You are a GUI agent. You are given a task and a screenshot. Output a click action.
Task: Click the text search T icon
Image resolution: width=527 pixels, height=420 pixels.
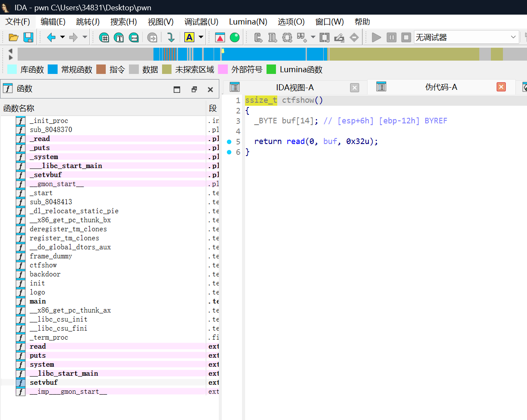(x=119, y=37)
